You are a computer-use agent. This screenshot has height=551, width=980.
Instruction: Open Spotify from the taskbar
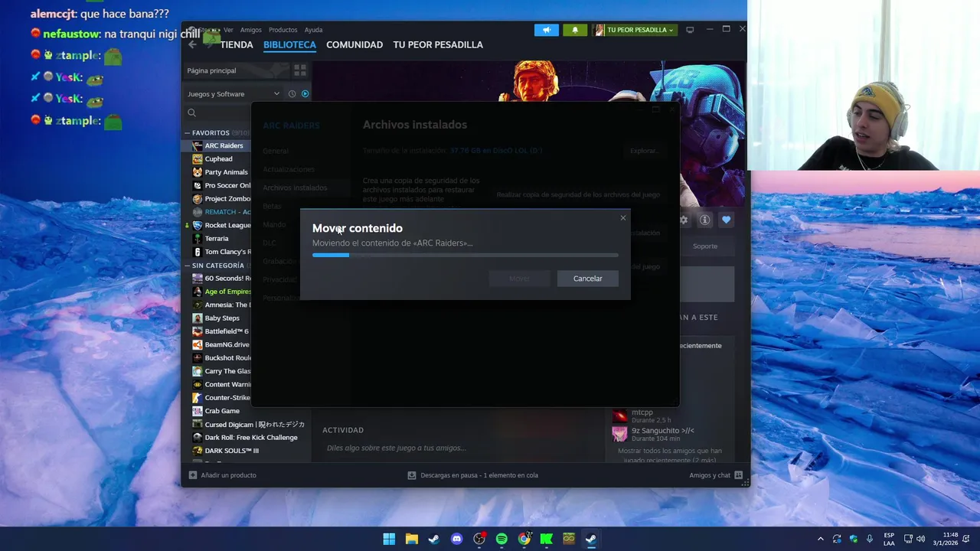[x=501, y=539]
